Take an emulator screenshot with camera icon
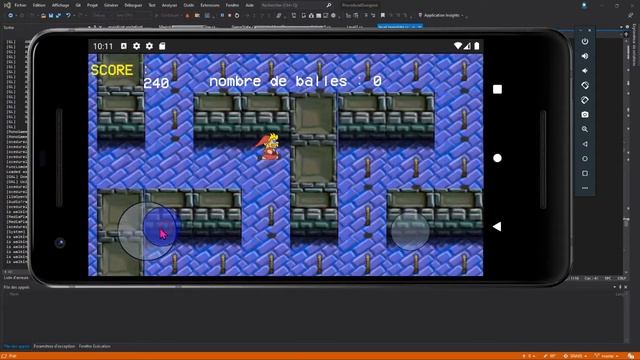 (585, 115)
